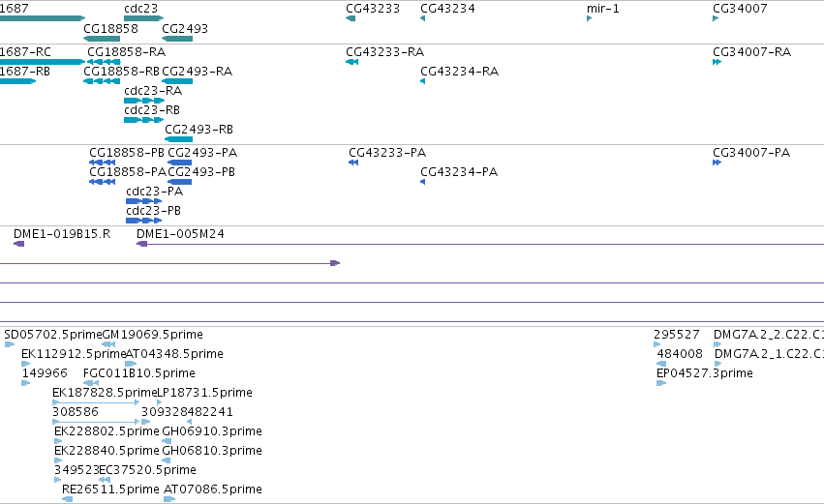This screenshot has height=504, width=824.
Task: Click the CG34007-RA transcript label
Action: point(751,52)
